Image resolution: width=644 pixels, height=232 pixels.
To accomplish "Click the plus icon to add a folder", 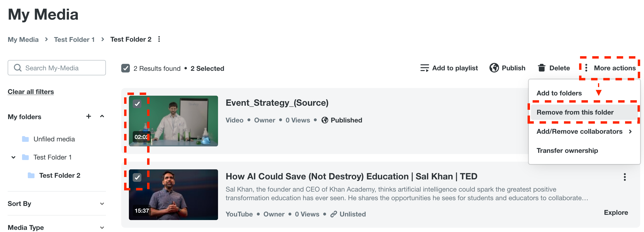I will click(x=88, y=116).
